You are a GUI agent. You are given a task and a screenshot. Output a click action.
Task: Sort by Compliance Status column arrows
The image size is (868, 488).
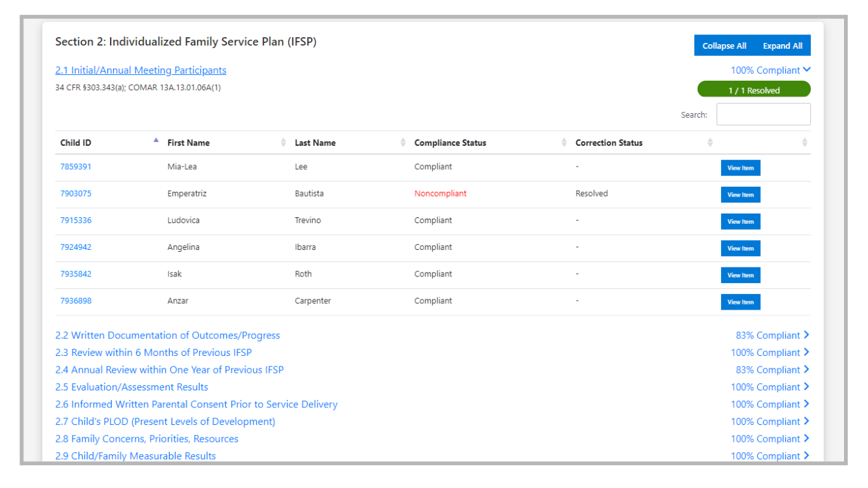point(563,142)
